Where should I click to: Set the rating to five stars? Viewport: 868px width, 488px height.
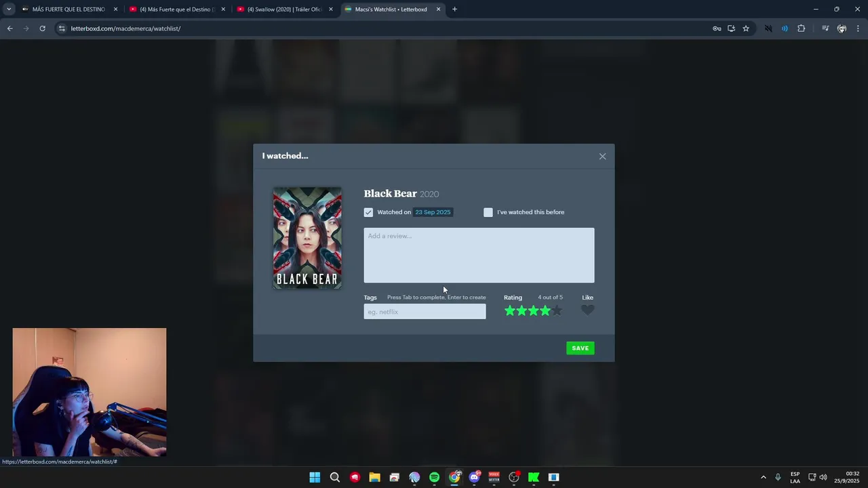(x=557, y=310)
